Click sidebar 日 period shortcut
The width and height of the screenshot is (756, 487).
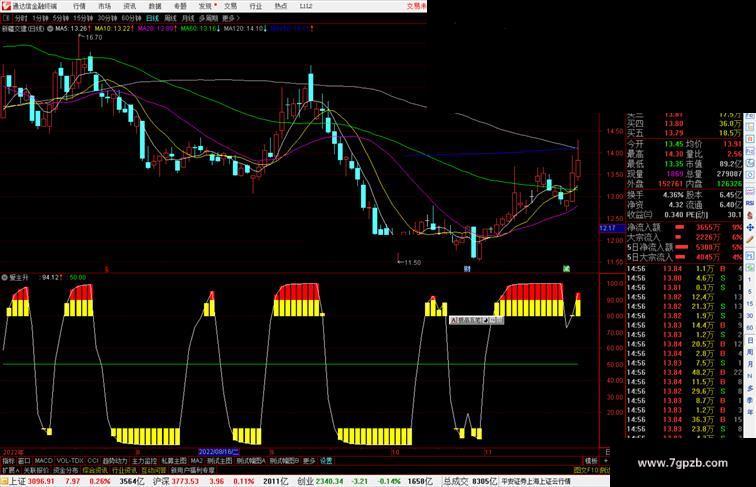[x=750, y=340]
